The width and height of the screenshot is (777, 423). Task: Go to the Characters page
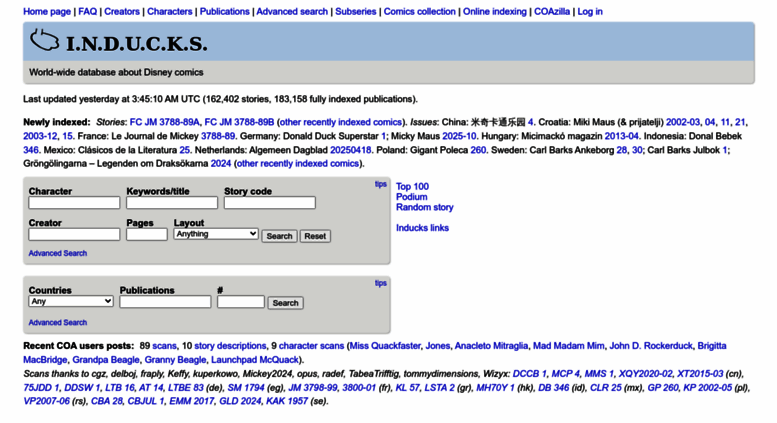point(169,11)
